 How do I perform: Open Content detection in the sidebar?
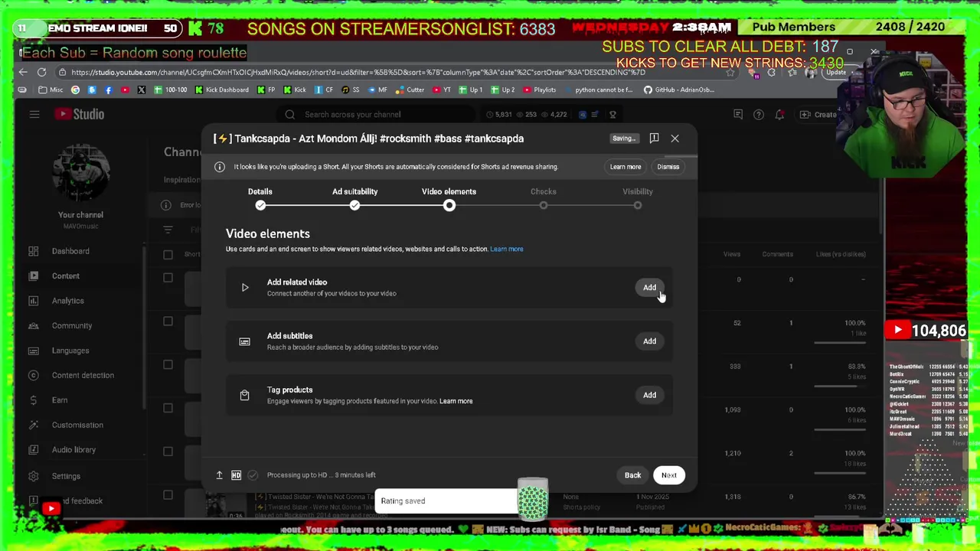click(83, 375)
